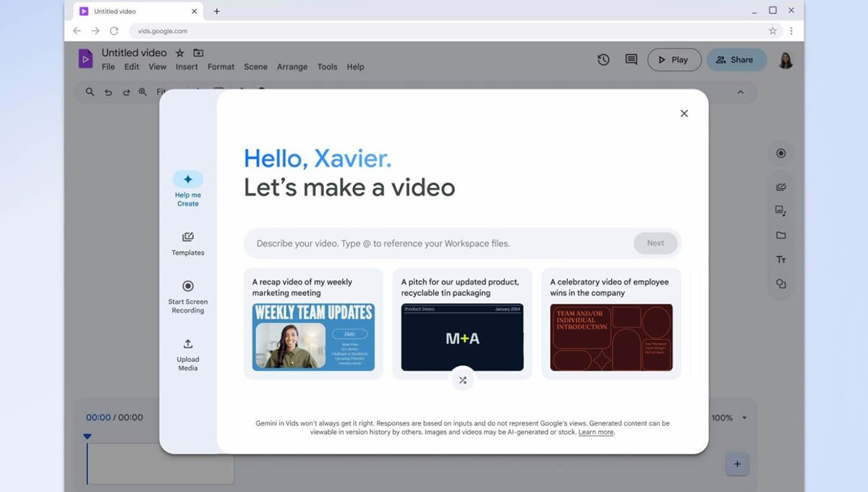The height and width of the screenshot is (492, 868).
Task: Open the shapes icon on right rail
Action: (x=781, y=284)
